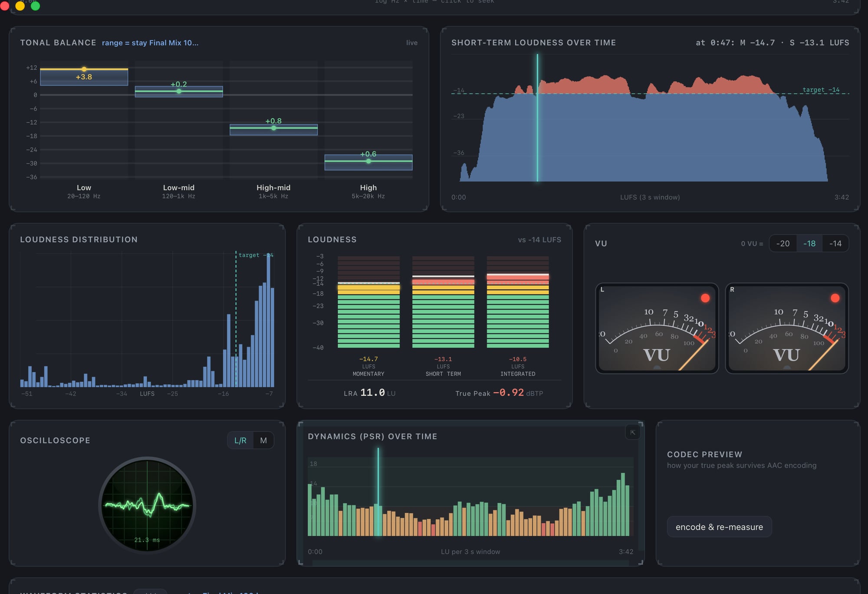Viewport: 868px width, 594px height.
Task: Switch oscilloscope to M mode
Action: point(263,440)
